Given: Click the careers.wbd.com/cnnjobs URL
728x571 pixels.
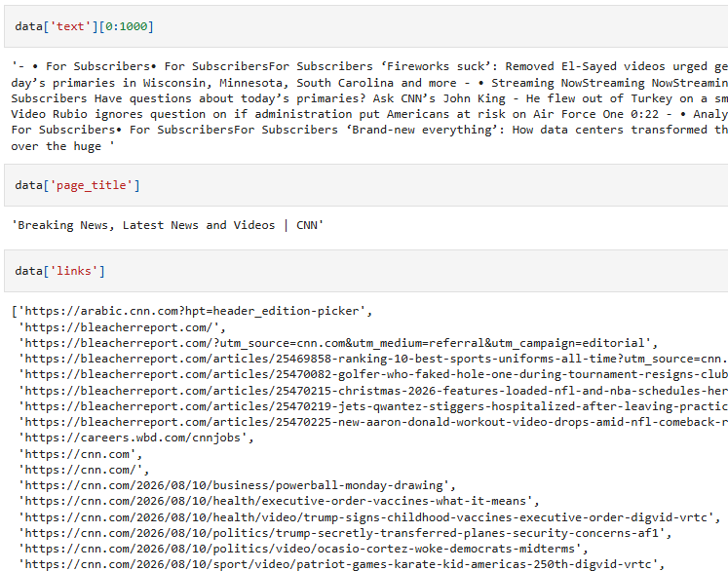Looking at the screenshot, I should point(136,438).
